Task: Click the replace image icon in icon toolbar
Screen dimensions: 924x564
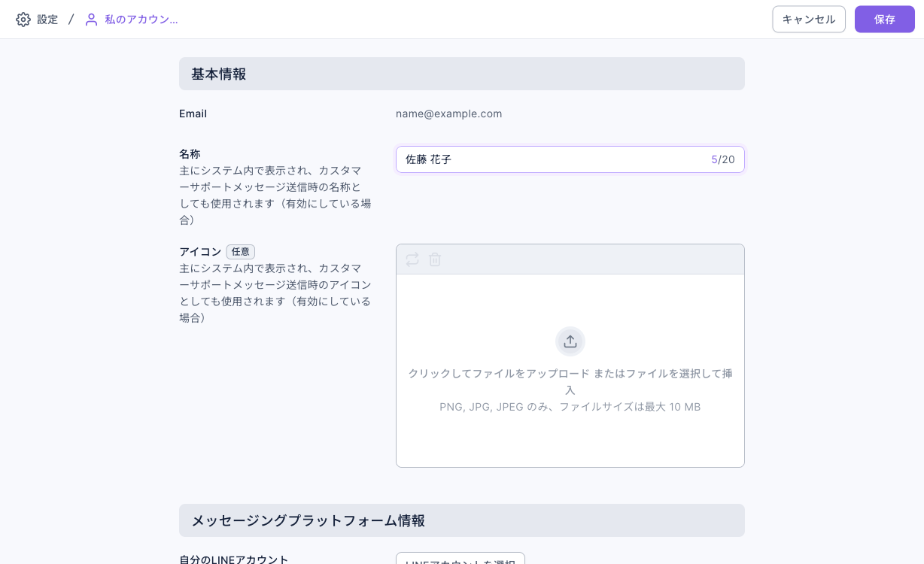Action: tap(412, 259)
